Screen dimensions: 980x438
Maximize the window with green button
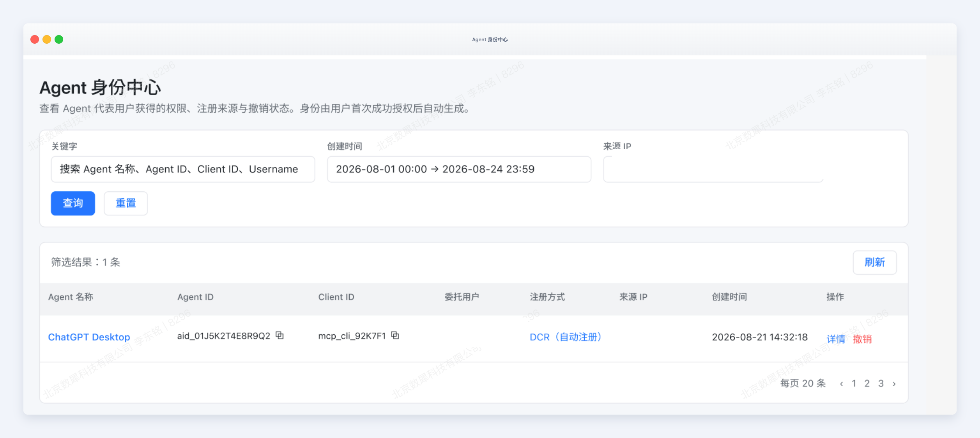[x=59, y=39]
